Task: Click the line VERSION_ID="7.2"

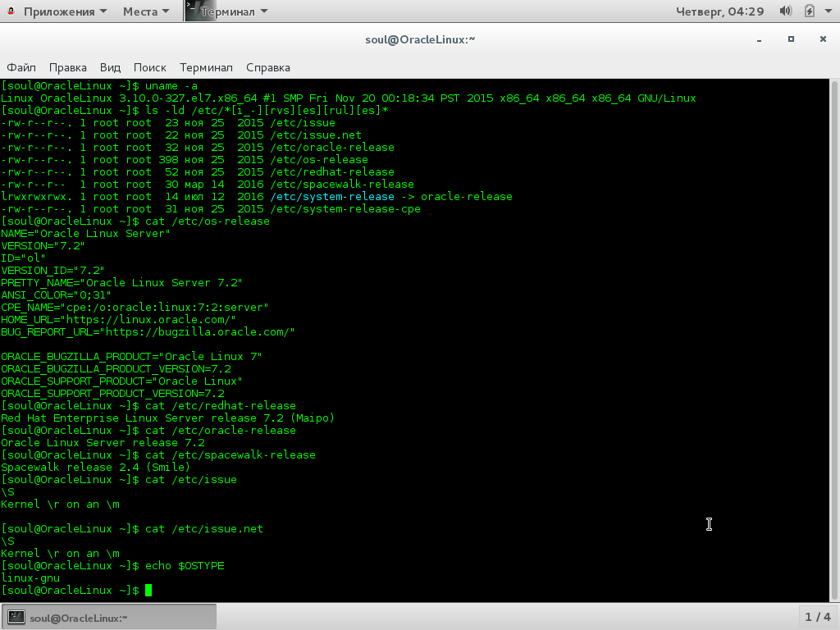Action: click(52, 271)
